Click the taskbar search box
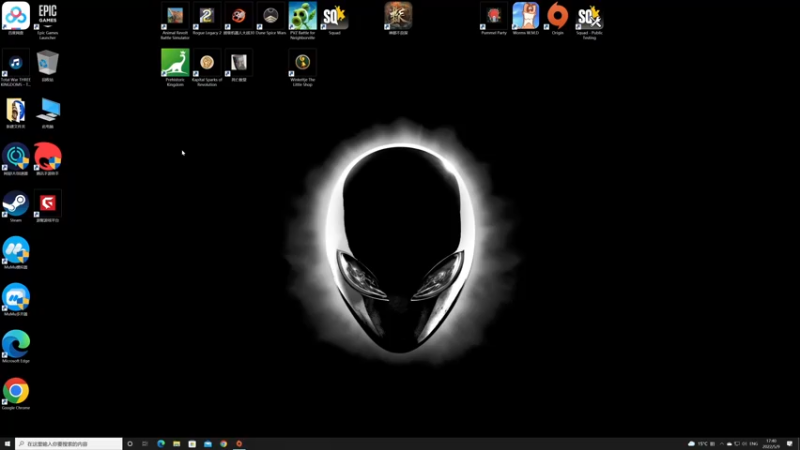The image size is (800, 450). pos(68,444)
